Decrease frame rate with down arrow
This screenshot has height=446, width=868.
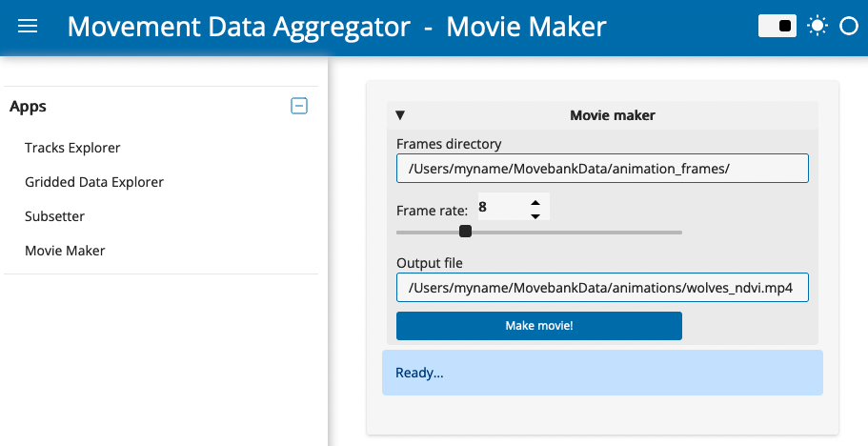pyautogui.click(x=535, y=216)
